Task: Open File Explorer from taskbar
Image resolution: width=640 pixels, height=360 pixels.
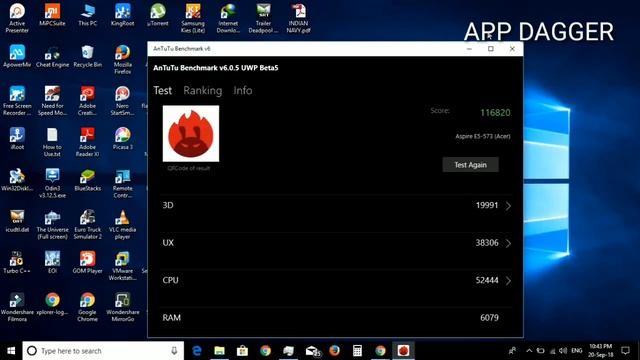Action: [220, 351]
